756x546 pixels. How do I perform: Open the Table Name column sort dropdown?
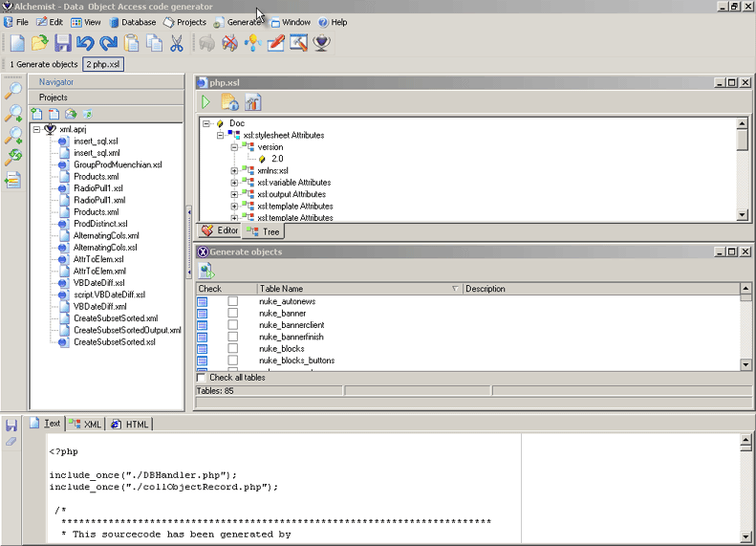[x=455, y=289]
